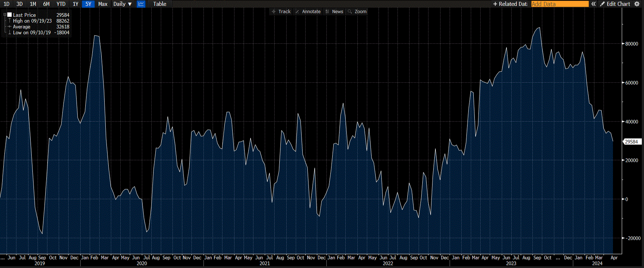
Task: Click the Track crosshair icon
Action: coord(274,12)
